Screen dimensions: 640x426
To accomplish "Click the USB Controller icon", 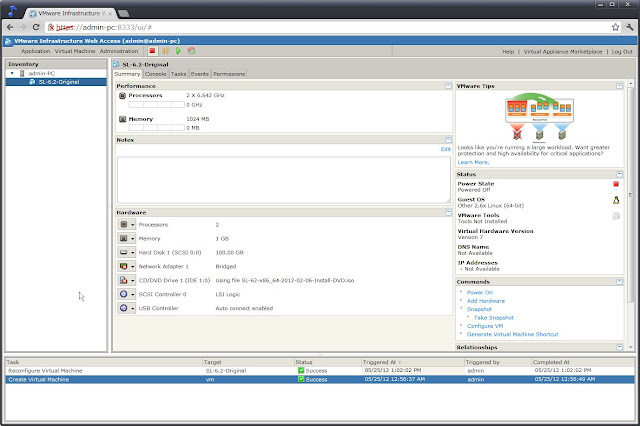I will (x=124, y=308).
